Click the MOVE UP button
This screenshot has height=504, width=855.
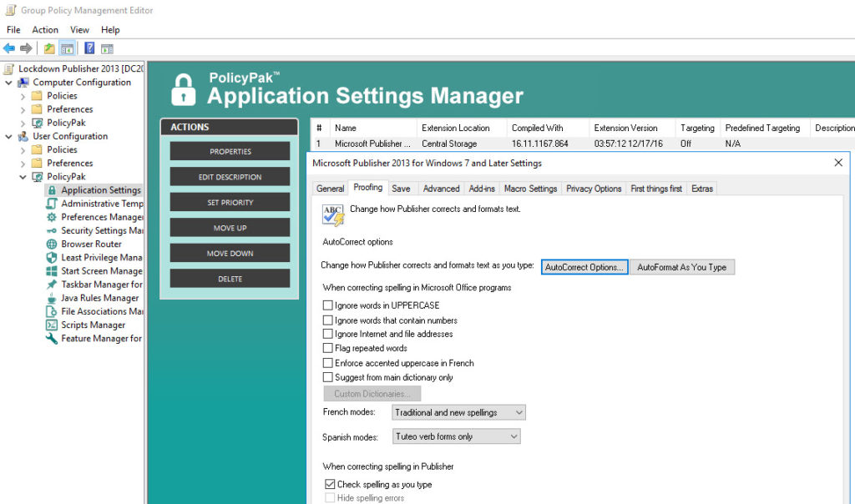pyautogui.click(x=230, y=228)
